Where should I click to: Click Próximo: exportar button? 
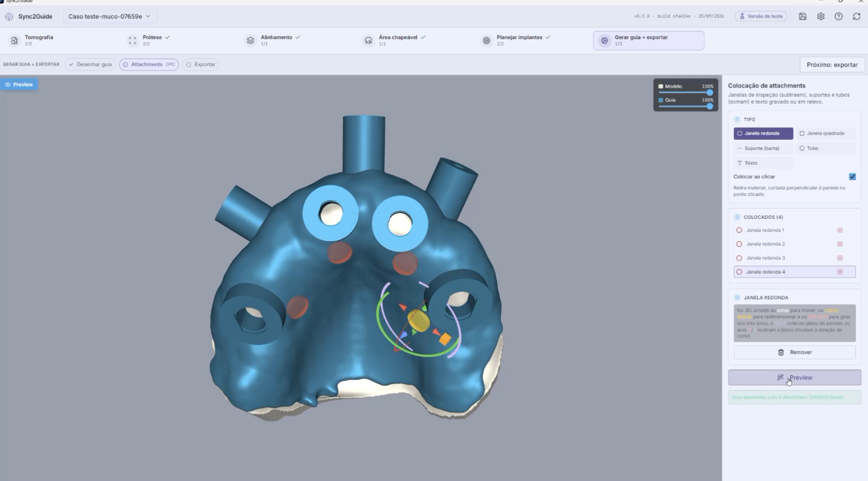tap(832, 65)
